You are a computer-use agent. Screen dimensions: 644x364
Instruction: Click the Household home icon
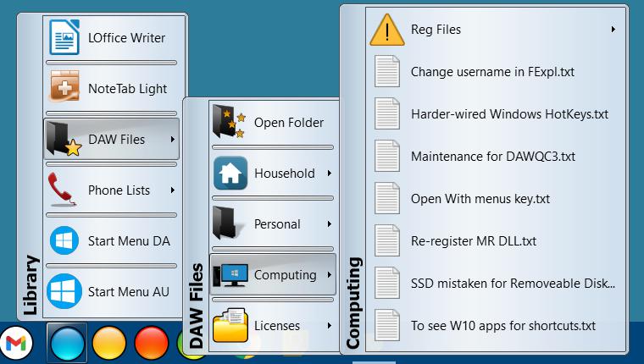pos(230,174)
